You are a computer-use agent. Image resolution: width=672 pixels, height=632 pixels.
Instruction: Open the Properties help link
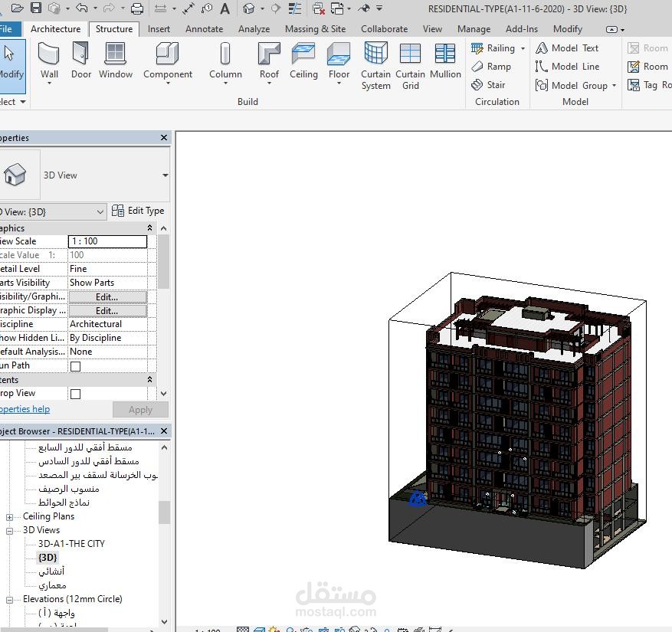tap(25, 409)
